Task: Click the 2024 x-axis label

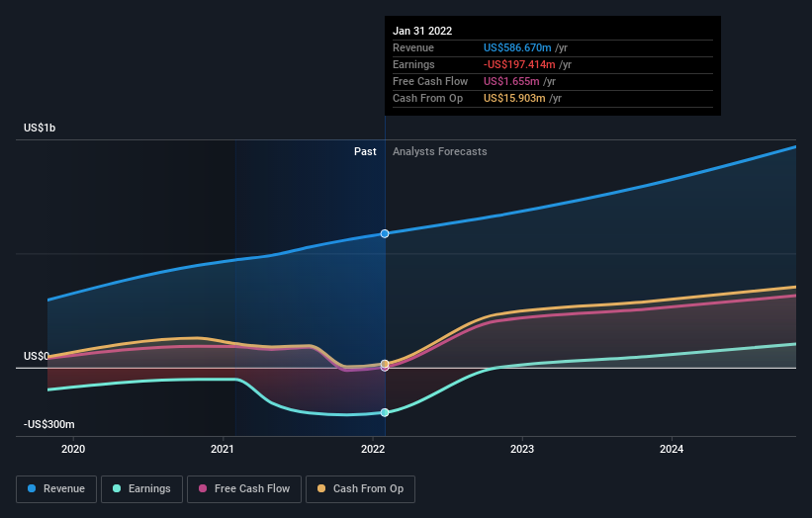Action: (672, 449)
